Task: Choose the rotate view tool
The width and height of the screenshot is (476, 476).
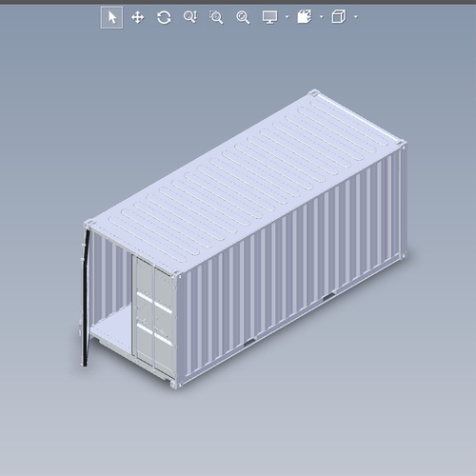Action: [164, 17]
